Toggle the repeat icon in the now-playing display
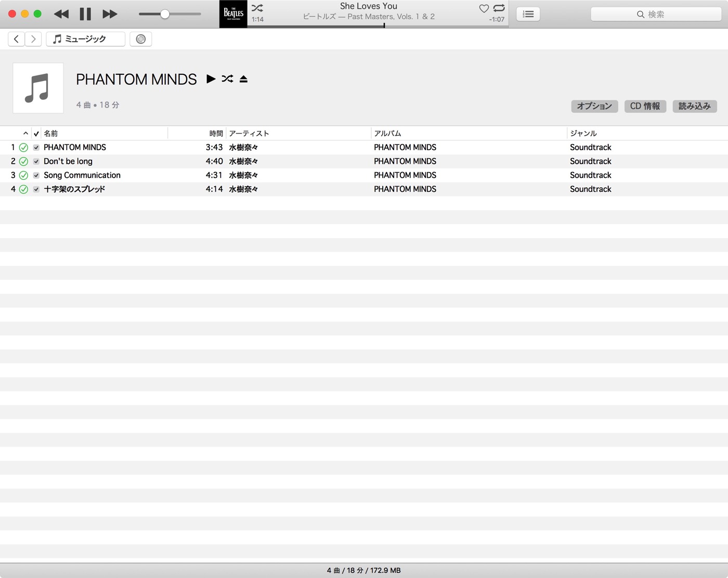The image size is (728, 578). [x=499, y=8]
